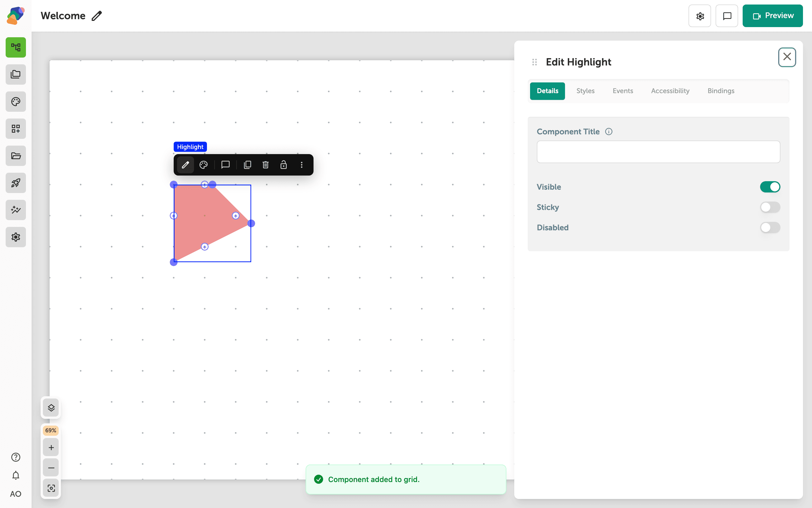Open the layers panel button
Viewport: 812px width, 508px height.
[51, 408]
